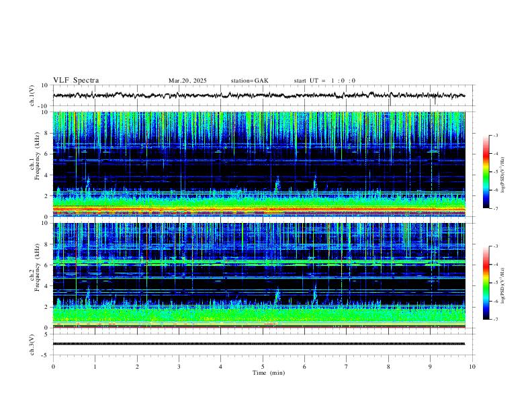Click time axis tick label "7"
The height and width of the screenshot is (411, 532).
tap(347, 367)
